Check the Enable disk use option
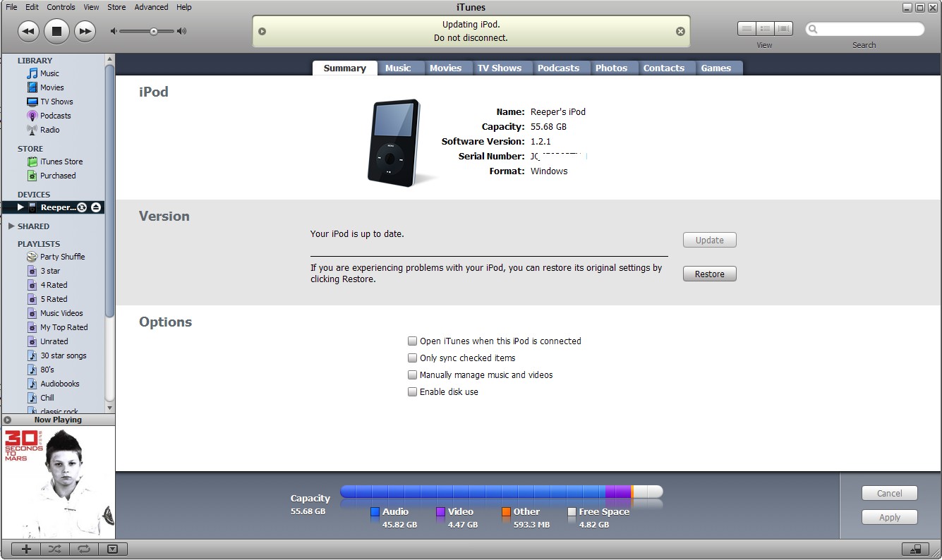Viewport: 942px width, 560px height. pos(413,391)
